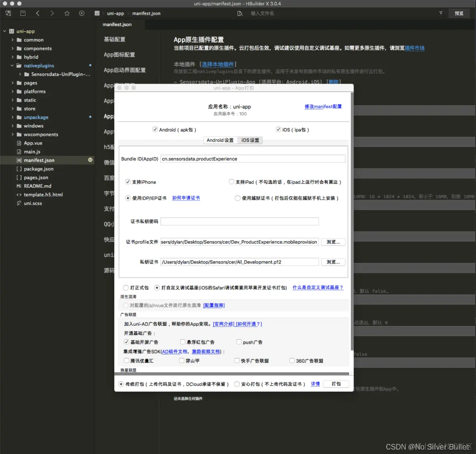Go back with the left arrow icon
476x454 pixels.
click(38, 13)
